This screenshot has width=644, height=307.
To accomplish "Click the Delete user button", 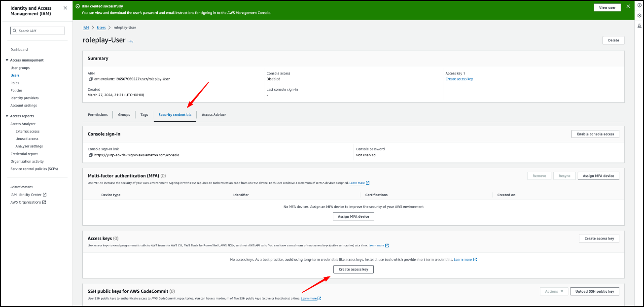I will 613,40.
